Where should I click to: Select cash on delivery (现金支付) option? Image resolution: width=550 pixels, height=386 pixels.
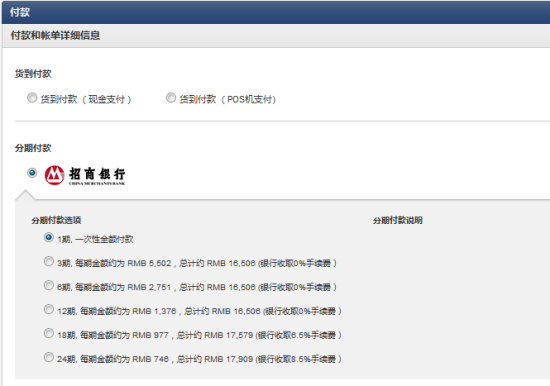point(32,98)
